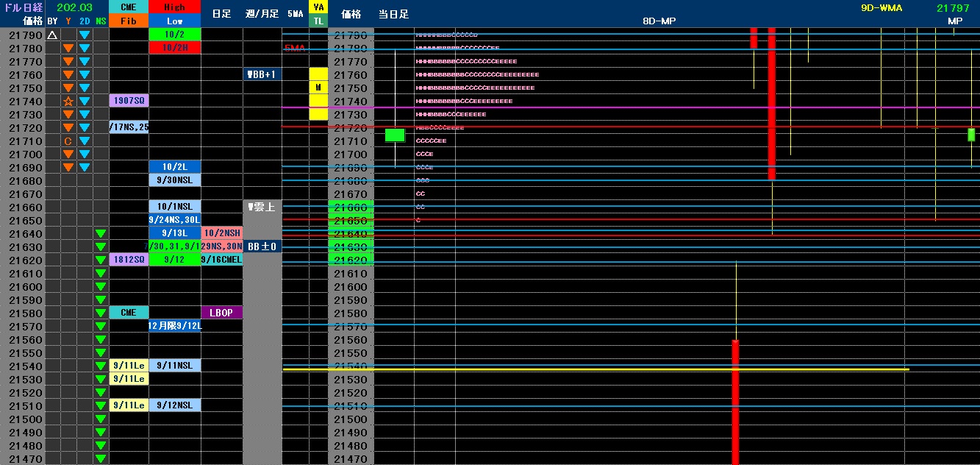Select the 10/1NSL cell

[x=174, y=207]
